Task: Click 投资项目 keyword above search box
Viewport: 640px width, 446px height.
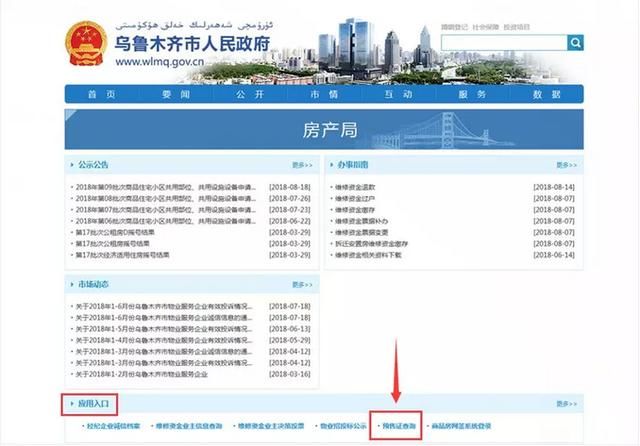Action: pyautogui.click(x=516, y=27)
